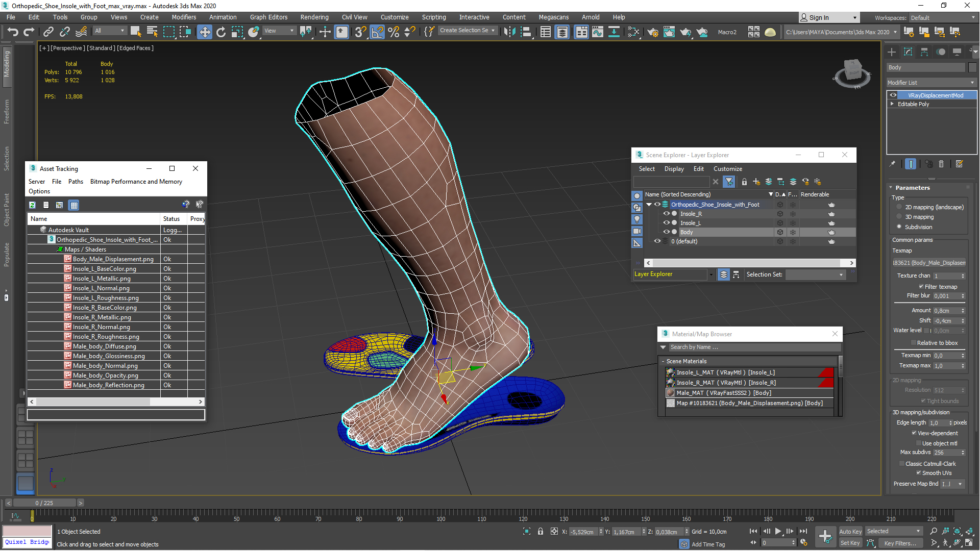The image size is (980, 551).
Task: Open Display menu in Scene Explorer
Action: (x=674, y=169)
